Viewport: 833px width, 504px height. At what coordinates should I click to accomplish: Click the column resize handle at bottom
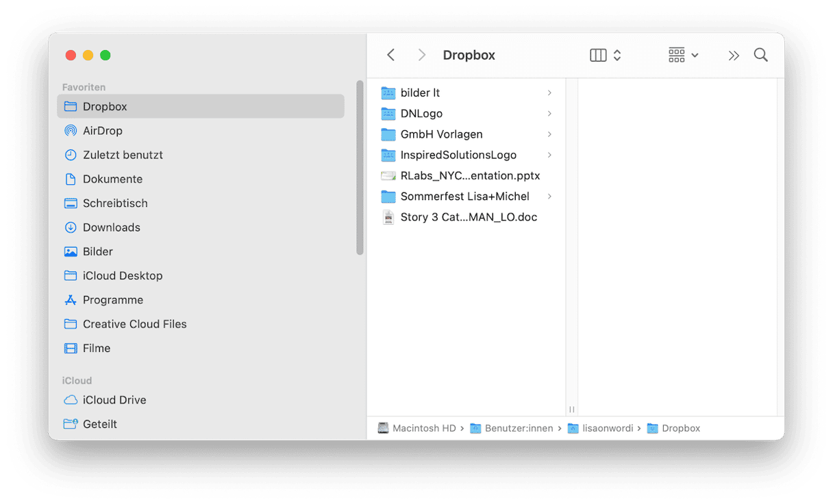coord(571,409)
